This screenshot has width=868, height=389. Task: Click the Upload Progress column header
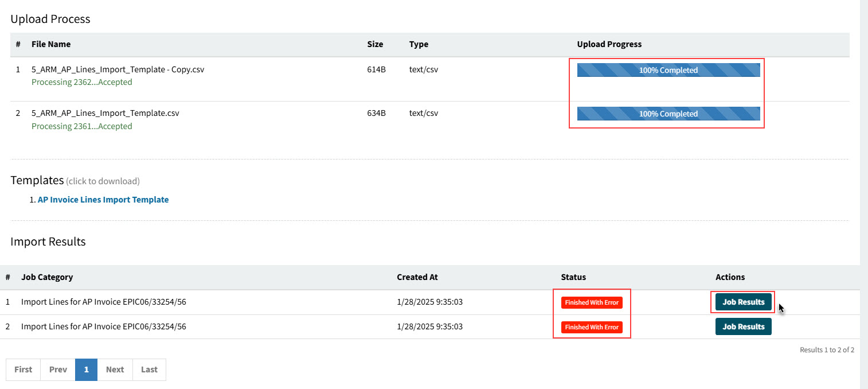tap(609, 44)
